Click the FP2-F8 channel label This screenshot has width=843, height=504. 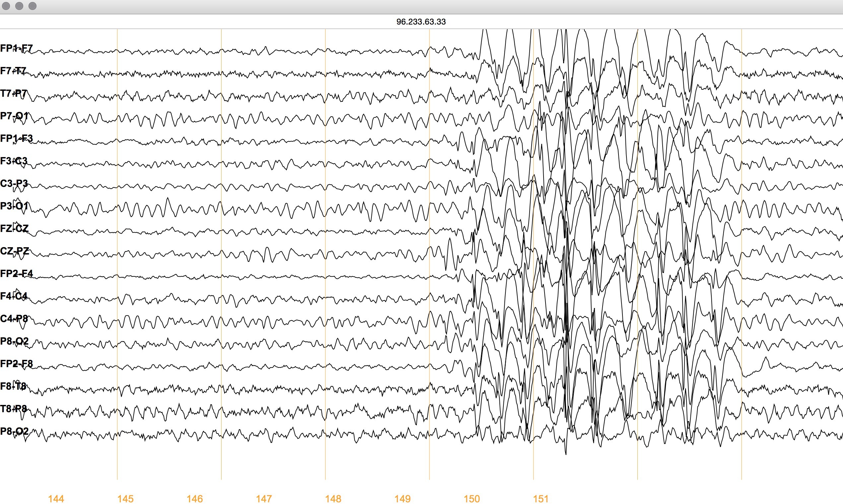16,364
